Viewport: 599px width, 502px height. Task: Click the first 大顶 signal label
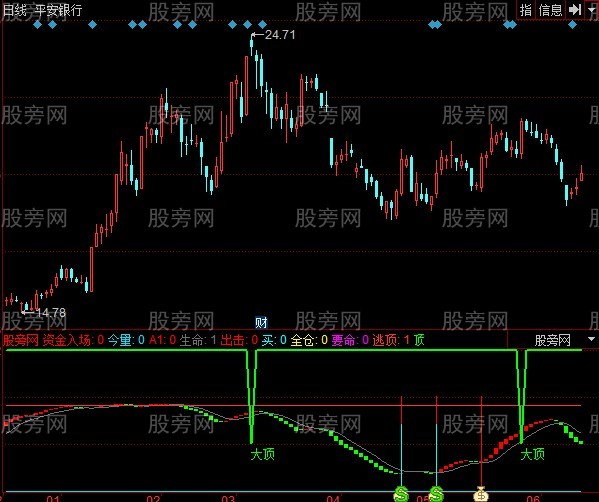tap(263, 455)
